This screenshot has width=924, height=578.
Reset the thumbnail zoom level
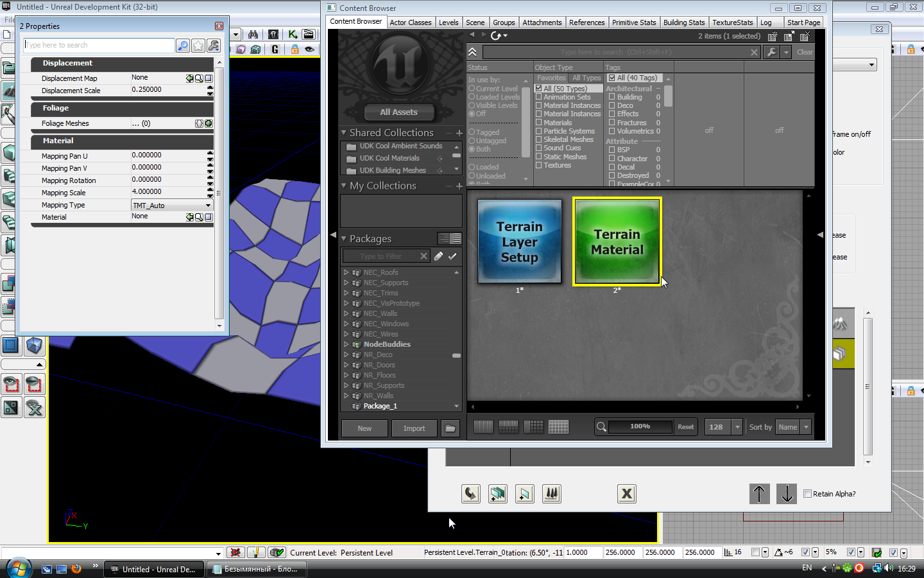[686, 427]
